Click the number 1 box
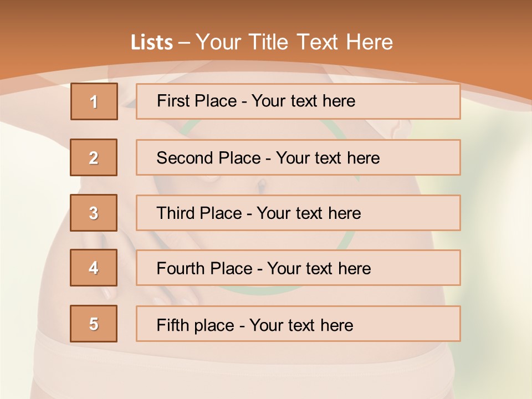 pos(94,101)
